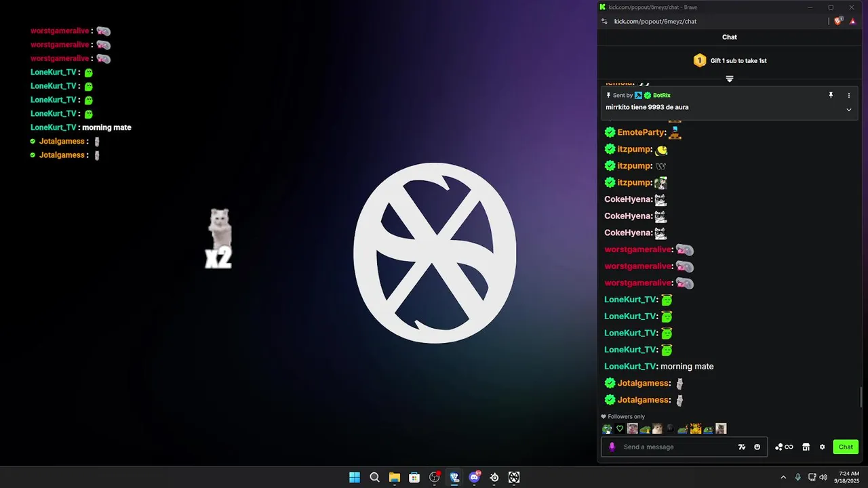Click 'mirrkito tiene 9993 de aura' text
This screenshot has height=488, width=868.
pos(647,107)
